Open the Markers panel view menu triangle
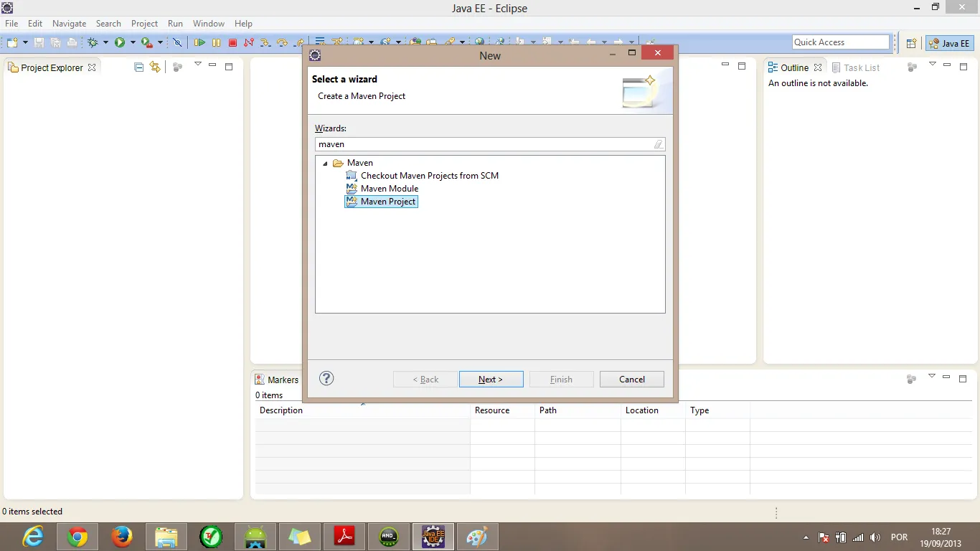Screen dimensions: 980x551 (932, 376)
